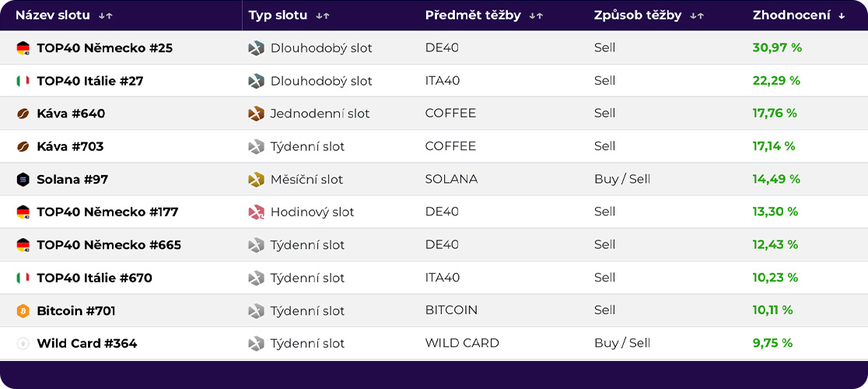Click the 30,97 % appreciation value
The width and height of the screenshot is (868, 389).
(776, 48)
